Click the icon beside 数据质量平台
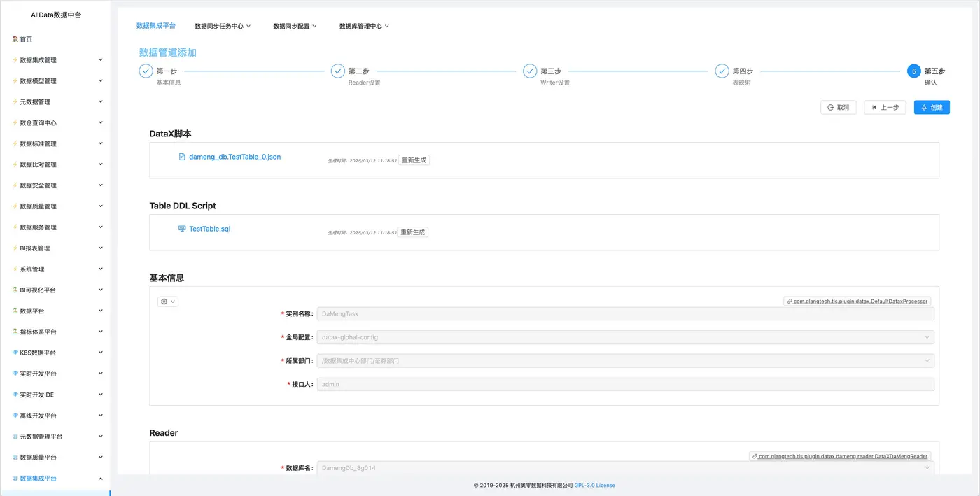980x496 pixels. point(15,458)
